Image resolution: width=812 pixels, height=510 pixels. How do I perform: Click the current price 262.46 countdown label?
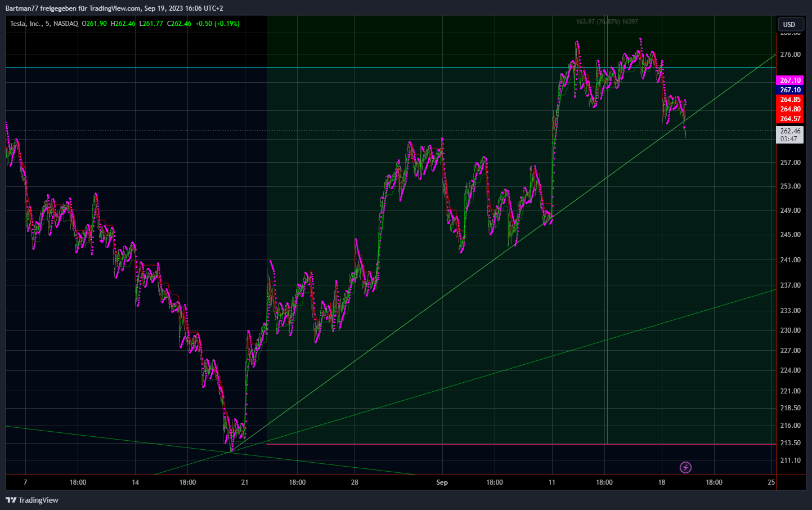790,135
